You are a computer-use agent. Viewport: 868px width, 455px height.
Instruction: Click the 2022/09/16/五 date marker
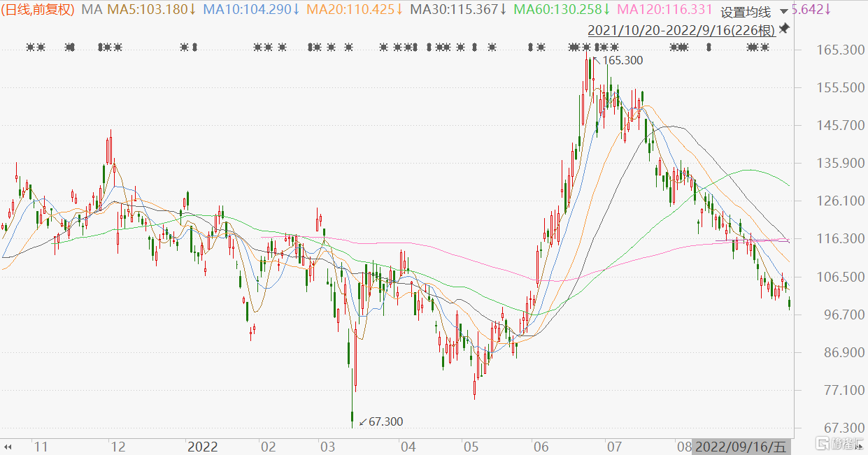742,446
